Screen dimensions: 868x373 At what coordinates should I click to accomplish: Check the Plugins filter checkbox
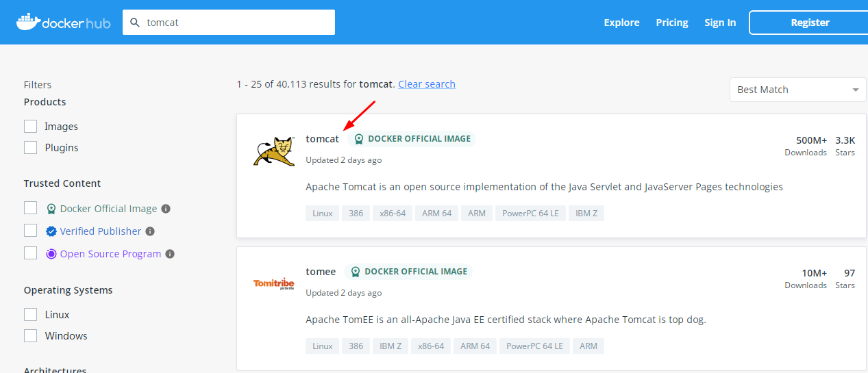(x=30, y=148)
